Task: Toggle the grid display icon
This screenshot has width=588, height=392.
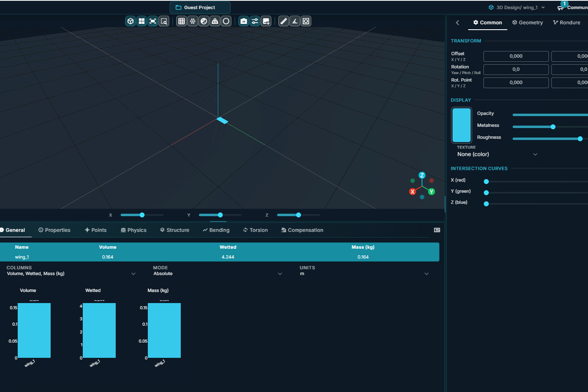Action: pos(182,21)
